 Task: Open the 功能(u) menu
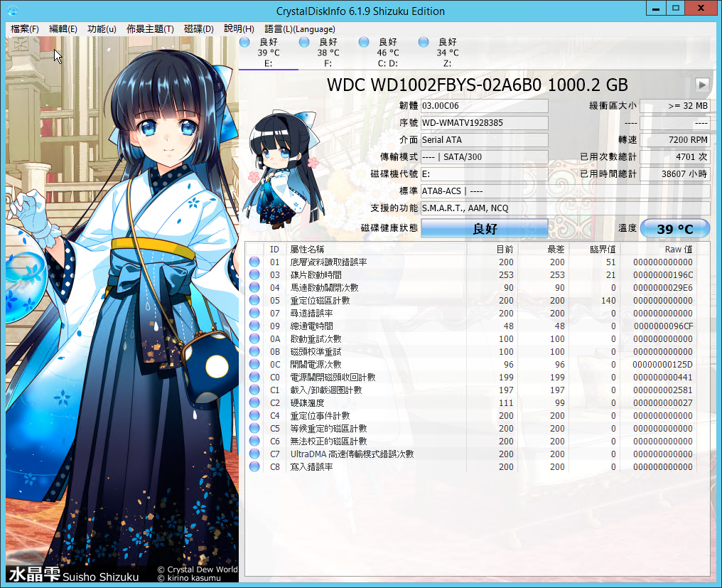(102, 29)
